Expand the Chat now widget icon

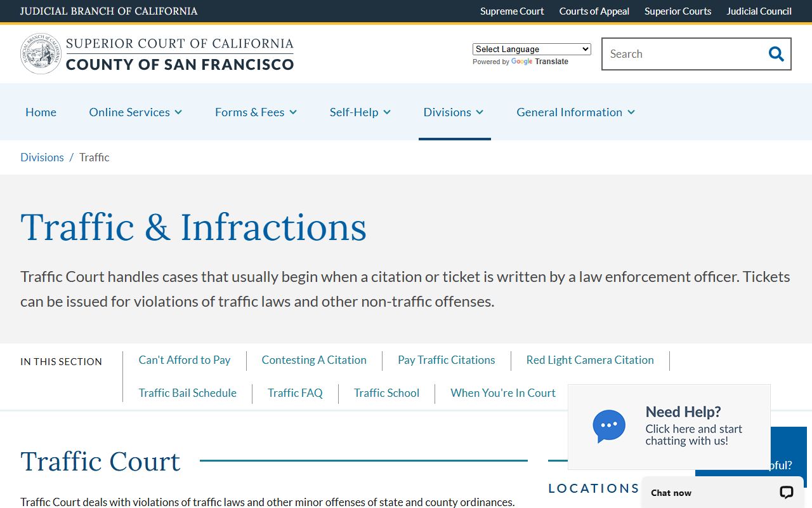pyautogui.click(x=787, y=492)
